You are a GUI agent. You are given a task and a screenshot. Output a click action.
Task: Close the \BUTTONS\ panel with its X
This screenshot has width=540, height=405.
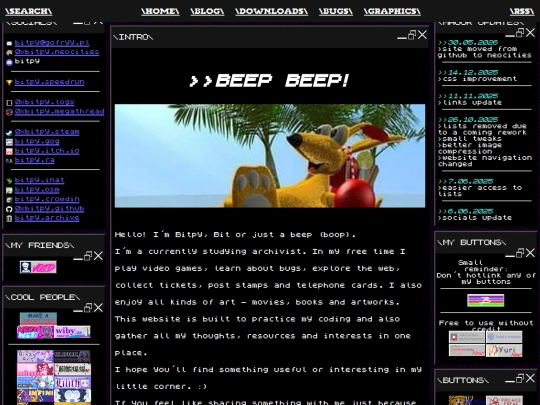pos(530,378)
